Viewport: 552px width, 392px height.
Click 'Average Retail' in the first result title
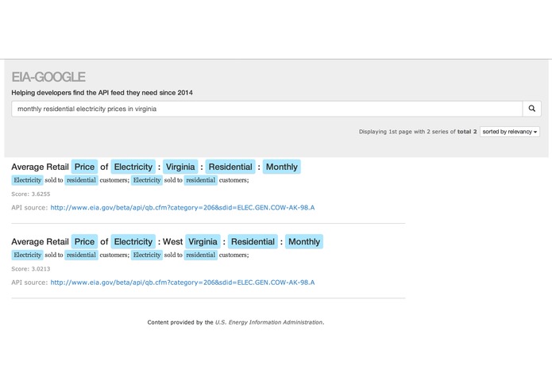40,167
